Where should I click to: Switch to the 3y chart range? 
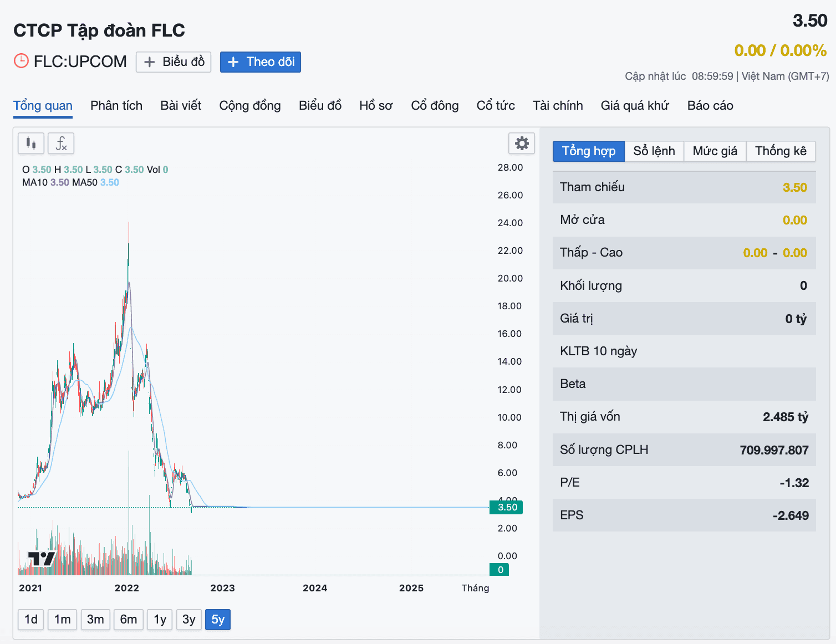tap(189, 619)
